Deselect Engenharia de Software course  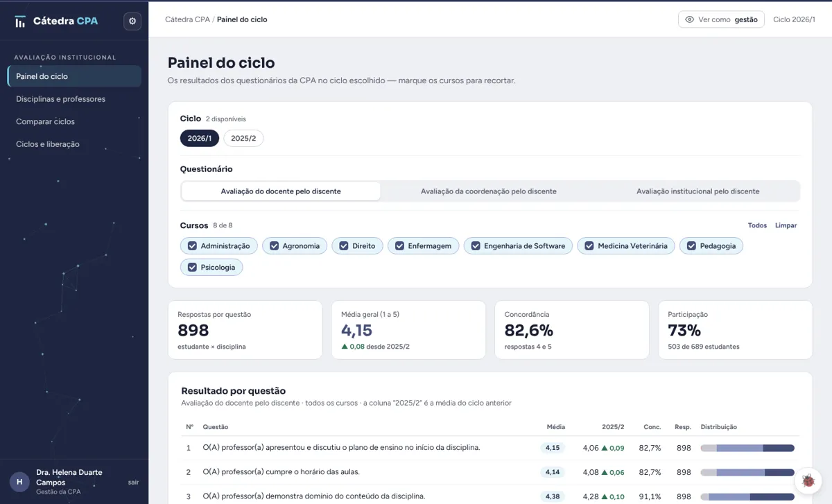tap(476, 246)
